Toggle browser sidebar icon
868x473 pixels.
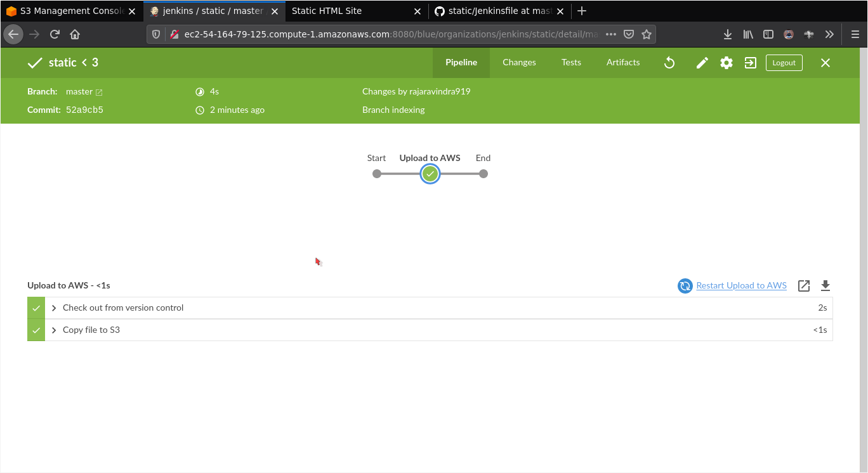[768, 34]
